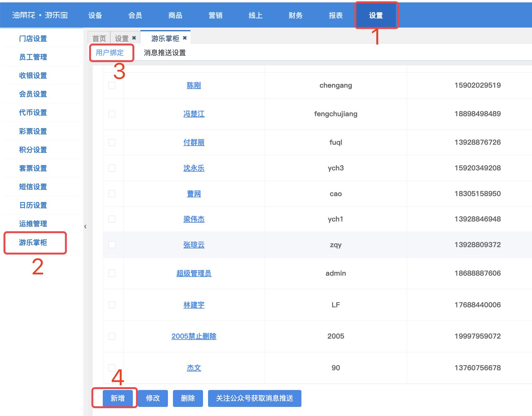Image resolution: width=532 pixels, height=416 pixels.
Task: Open the 付群丽 user link
Action: (194, 143)
